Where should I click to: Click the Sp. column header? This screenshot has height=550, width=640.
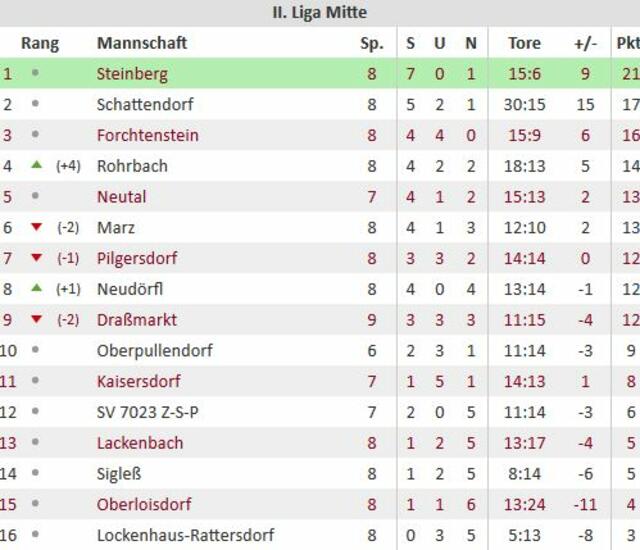pos(372,43)
